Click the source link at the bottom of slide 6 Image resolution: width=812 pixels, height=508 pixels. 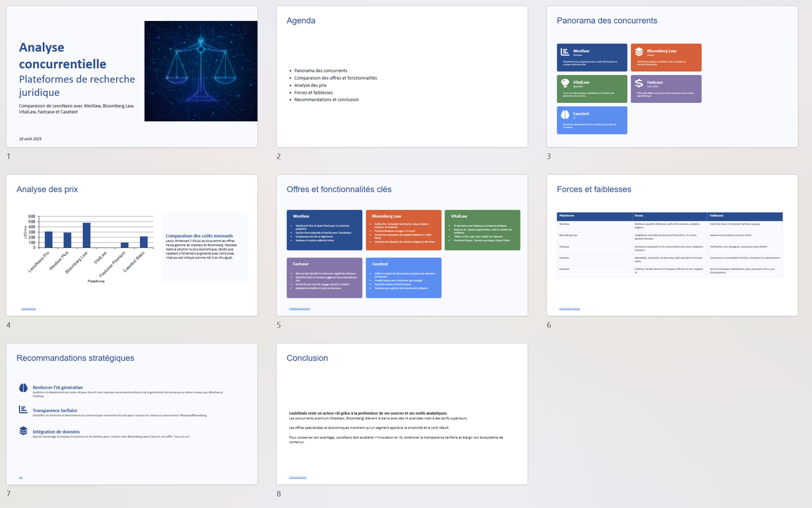(569, 309)
